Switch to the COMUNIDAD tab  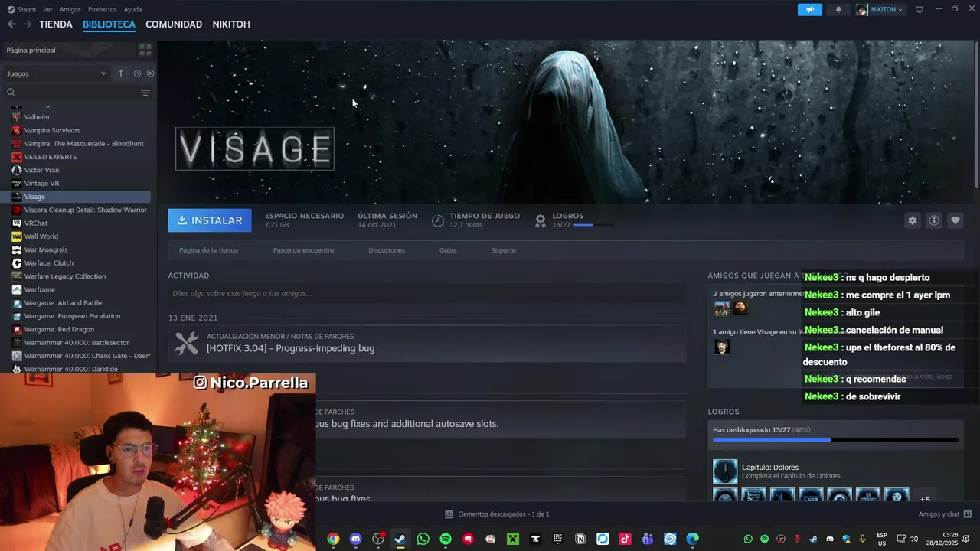pyautogui.click(x=174, y=24)
